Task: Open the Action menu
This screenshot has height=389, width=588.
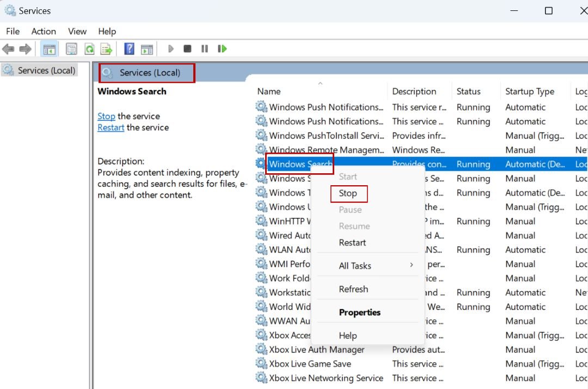Action: [43, 31]
